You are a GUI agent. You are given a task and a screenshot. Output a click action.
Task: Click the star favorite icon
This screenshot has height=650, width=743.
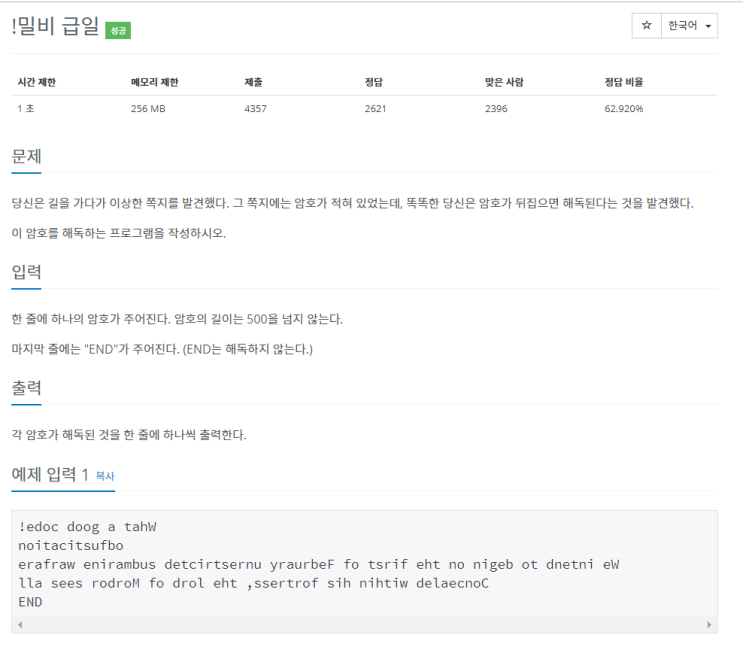point(646,26)
